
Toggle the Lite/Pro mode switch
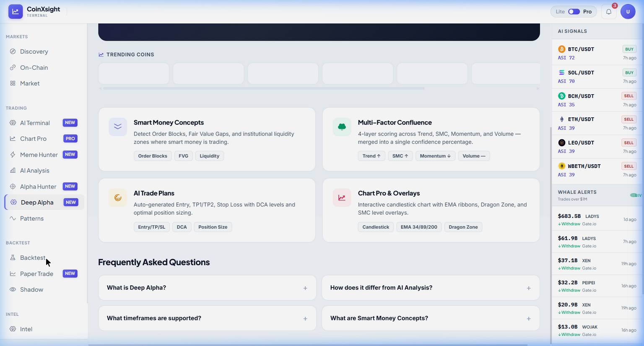[574, 12]
